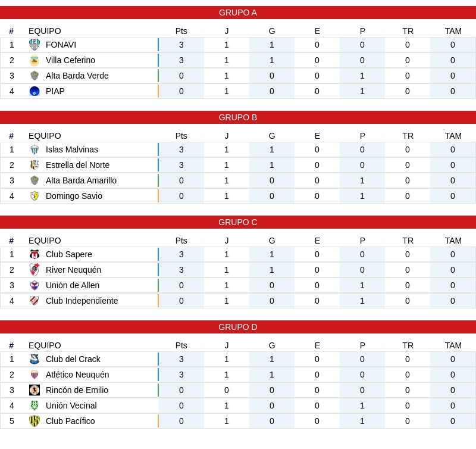
Task: Click the River Neuquén team crest
Action: click(35, 270)
